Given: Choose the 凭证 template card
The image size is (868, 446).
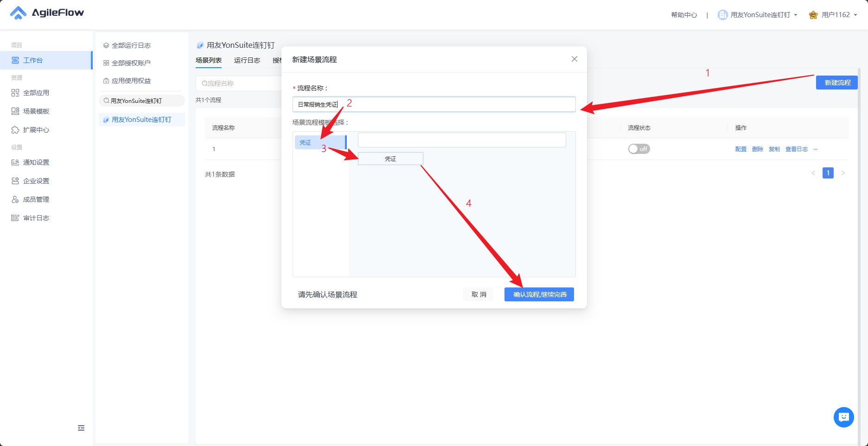Looking at the screenshot, I should click(x=390, y=159).
